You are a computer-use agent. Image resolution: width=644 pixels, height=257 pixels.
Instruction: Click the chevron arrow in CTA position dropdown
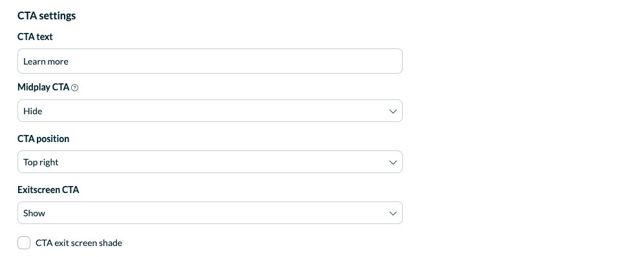(392, 162)
